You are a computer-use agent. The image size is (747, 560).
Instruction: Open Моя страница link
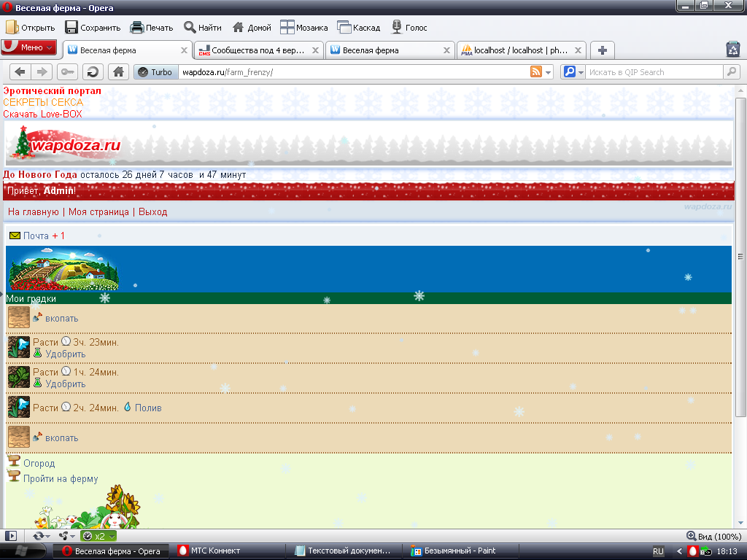(98, 212)
